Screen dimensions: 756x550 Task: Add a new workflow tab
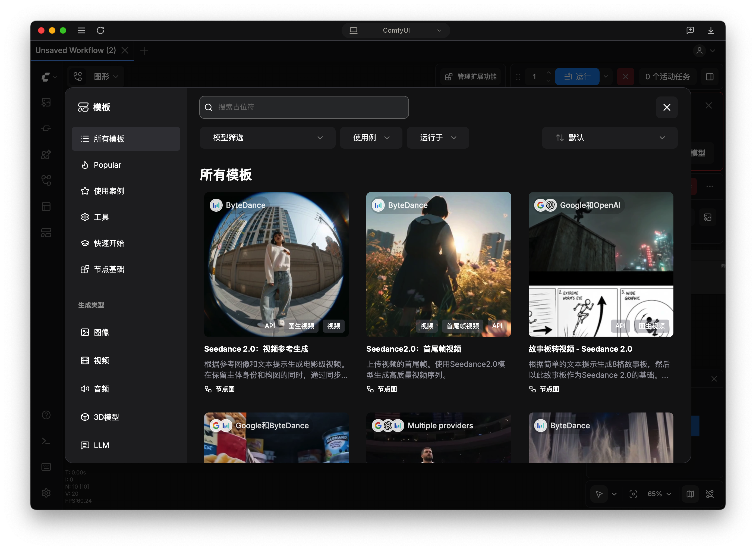pos(144,51)
